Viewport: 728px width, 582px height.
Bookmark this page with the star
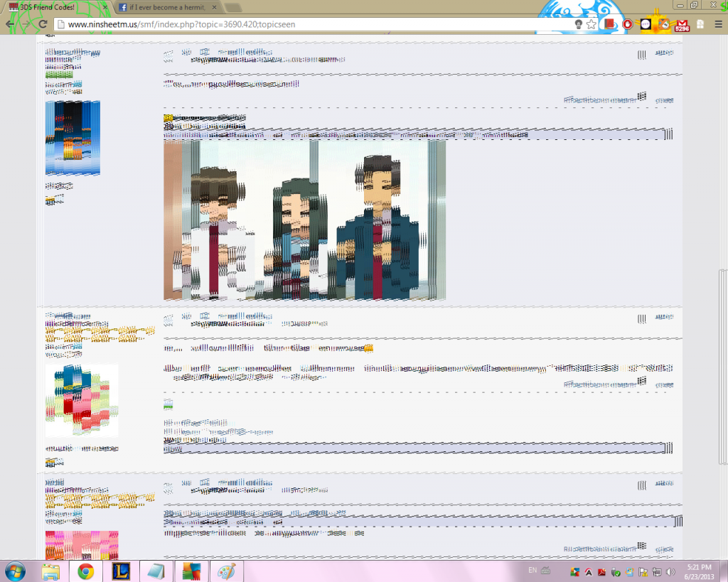(x=591, y=24)
